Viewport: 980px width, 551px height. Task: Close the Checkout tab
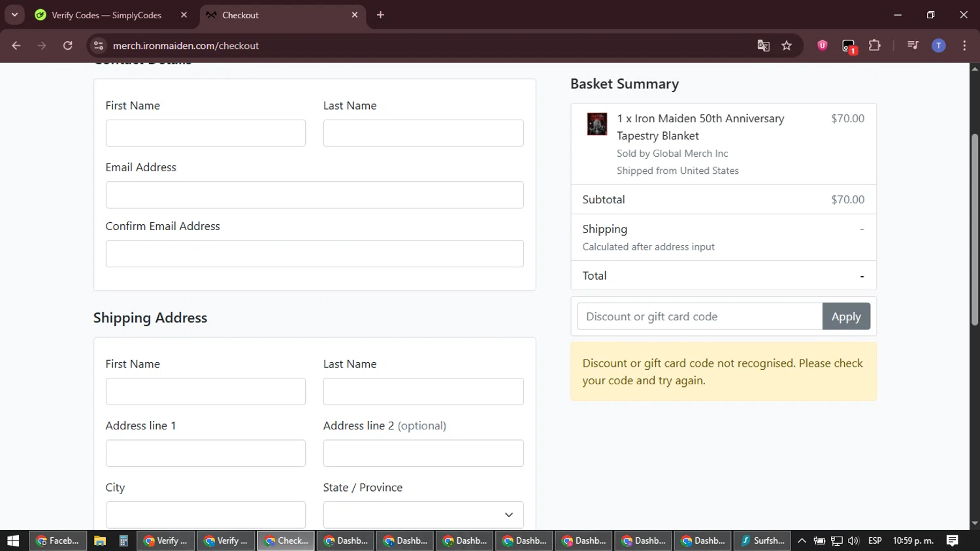coord(355,15)
